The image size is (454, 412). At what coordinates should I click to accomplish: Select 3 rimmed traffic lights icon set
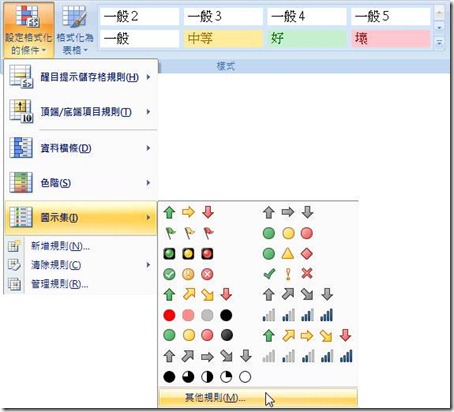pyautogui.click(x=189, y=254)
